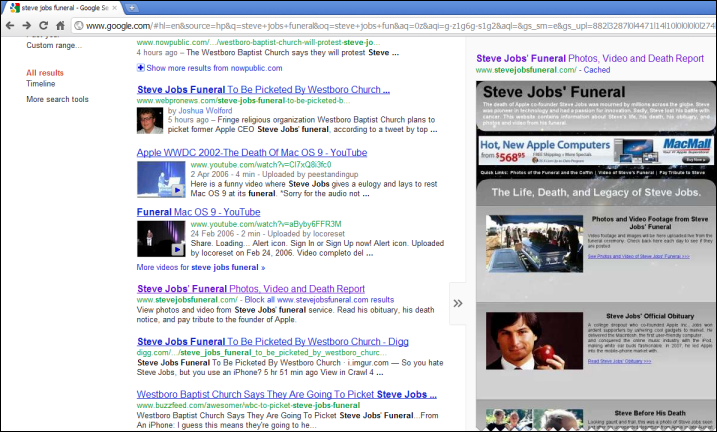
Task: Open 'Show more results from nowpublic.com' link
Action: [214, 68]
